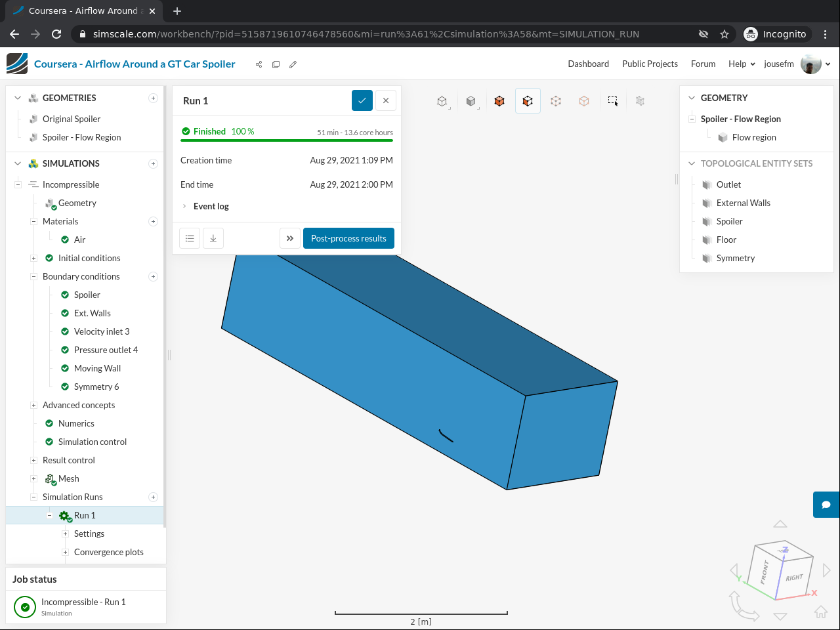Open the chat support bubble

point(826,505)
